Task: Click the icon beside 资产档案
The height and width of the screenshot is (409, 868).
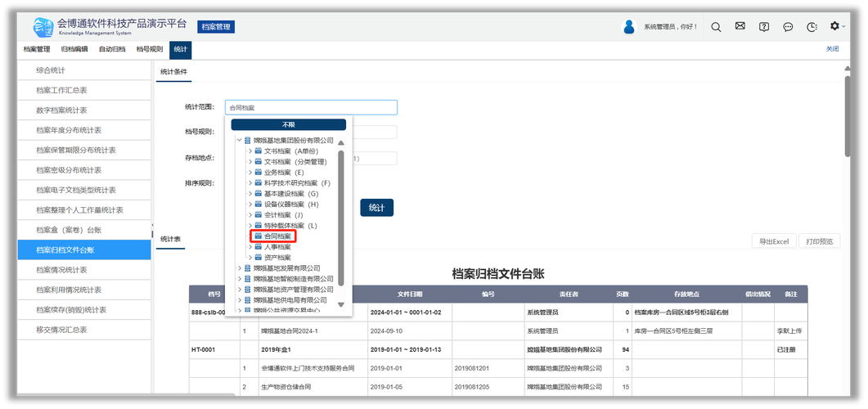Action: click(258, 258)
